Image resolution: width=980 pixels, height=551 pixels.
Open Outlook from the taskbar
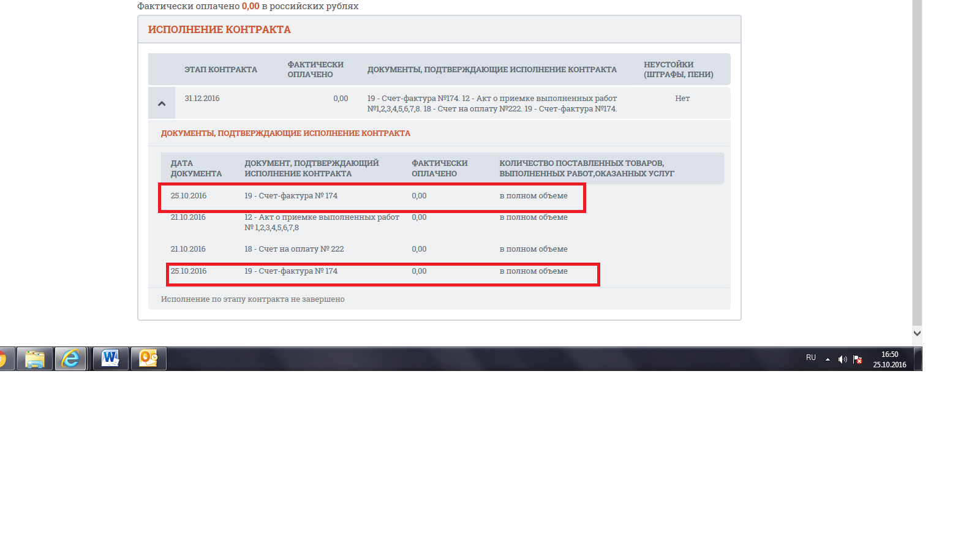point(149,359)
